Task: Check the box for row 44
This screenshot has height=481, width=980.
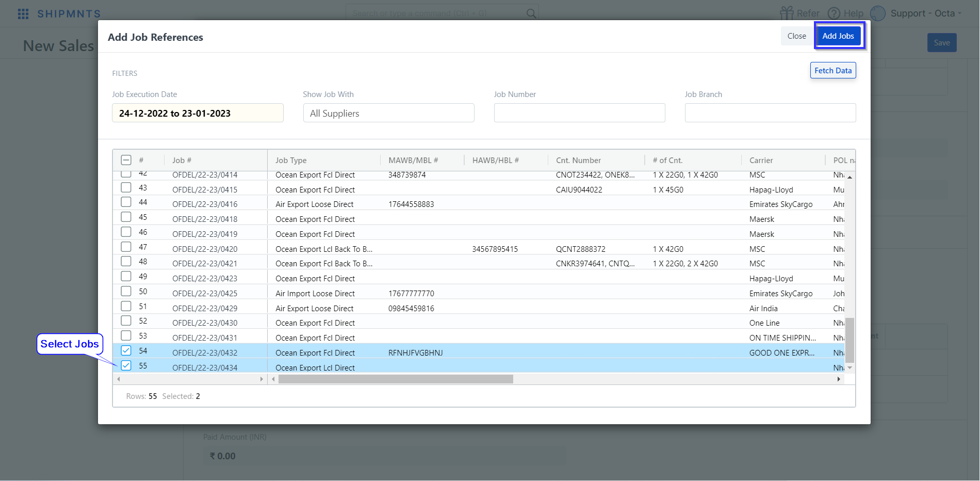Action: pyautogui.click(x=126, y=202)
